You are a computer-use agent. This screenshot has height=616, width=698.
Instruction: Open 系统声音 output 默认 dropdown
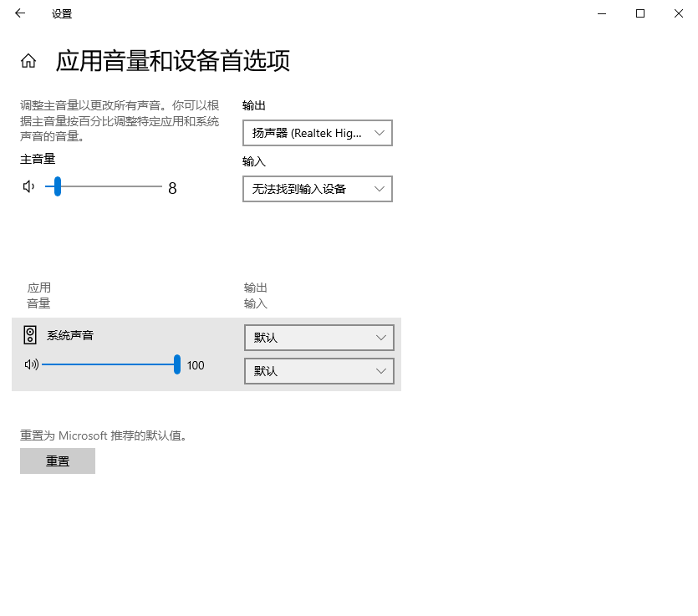click(319, 338)
